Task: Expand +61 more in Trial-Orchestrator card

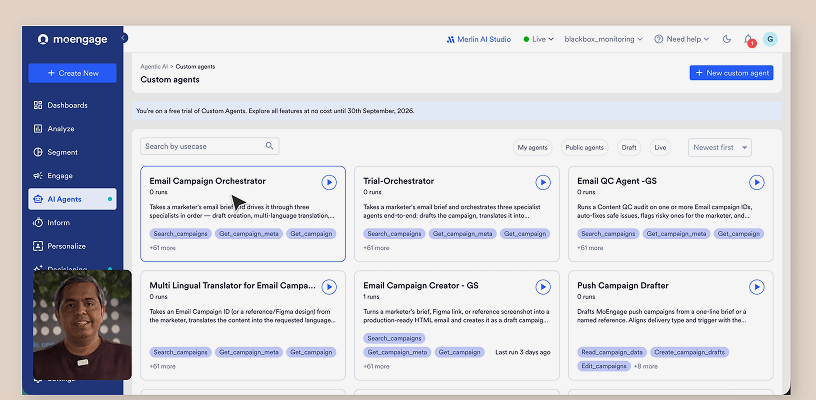Action: pyautogui.click(x=376, y=248)
